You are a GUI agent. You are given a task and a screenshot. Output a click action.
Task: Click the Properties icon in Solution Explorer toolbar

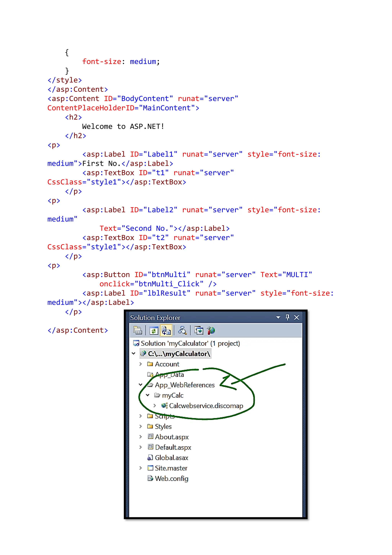click(138, 330)
